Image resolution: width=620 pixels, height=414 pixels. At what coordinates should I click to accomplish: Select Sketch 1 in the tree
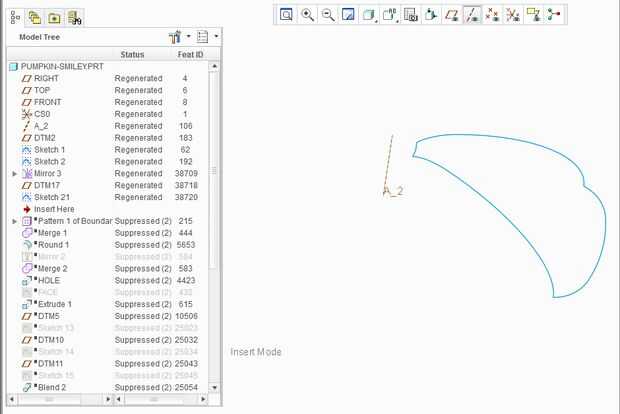[x=49, y=149]
